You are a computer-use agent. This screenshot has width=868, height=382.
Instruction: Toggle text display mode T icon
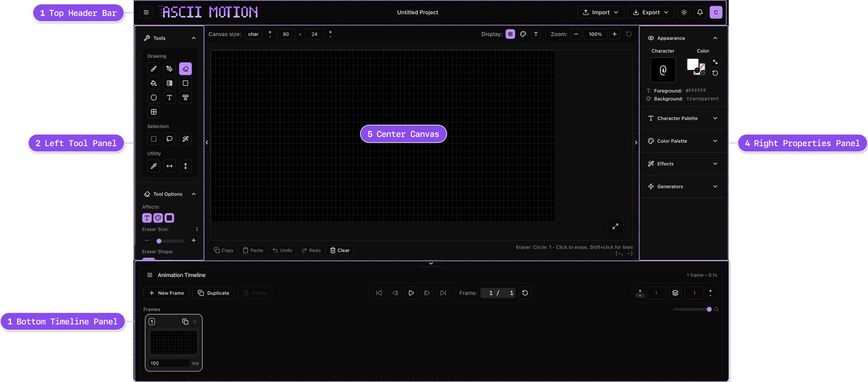[x=536, y=34]
